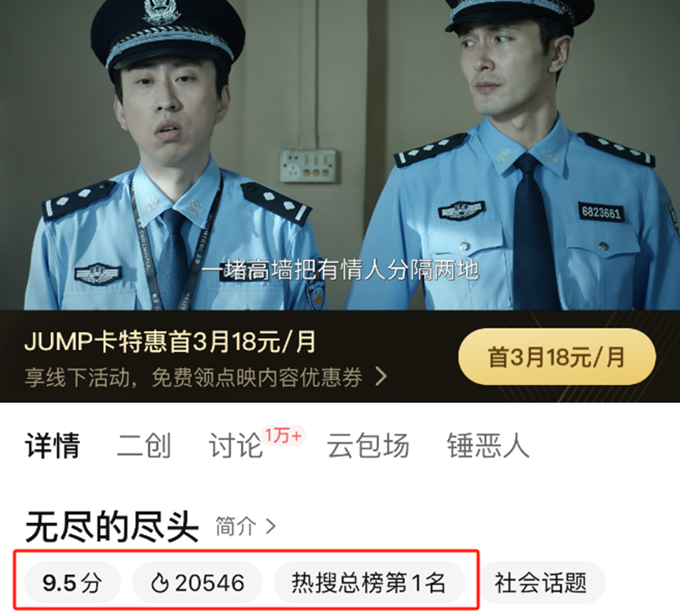Open the 详情 tab
680x616 pixels.
[x=53, y=445]
